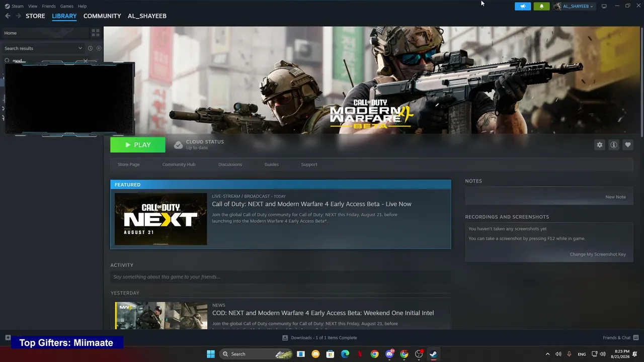
Task: Open the Community Hub link
Action: 179,164
